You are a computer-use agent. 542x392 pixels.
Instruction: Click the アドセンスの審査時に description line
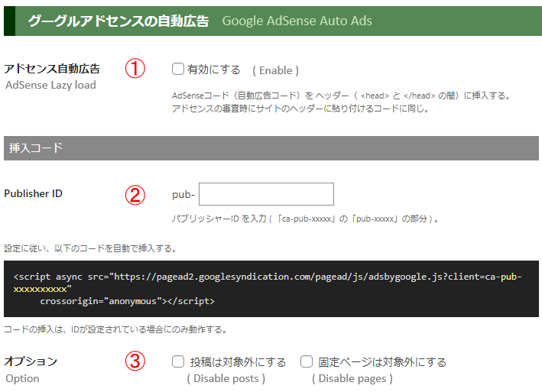tap(300, 109)
